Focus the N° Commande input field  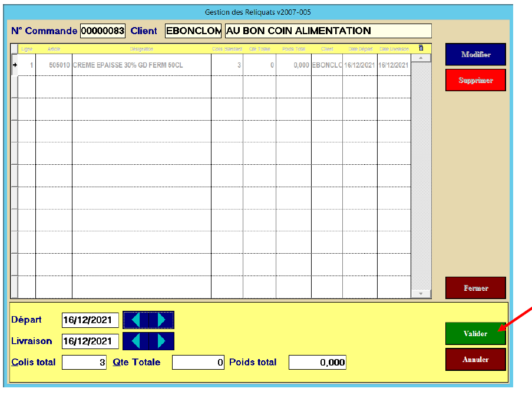coord(103,31)
